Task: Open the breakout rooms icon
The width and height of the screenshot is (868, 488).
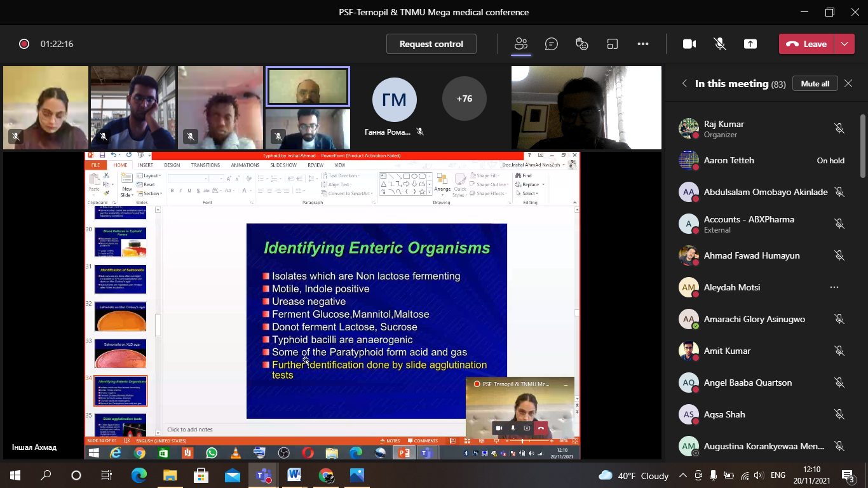Action: (x=613, y=44)
